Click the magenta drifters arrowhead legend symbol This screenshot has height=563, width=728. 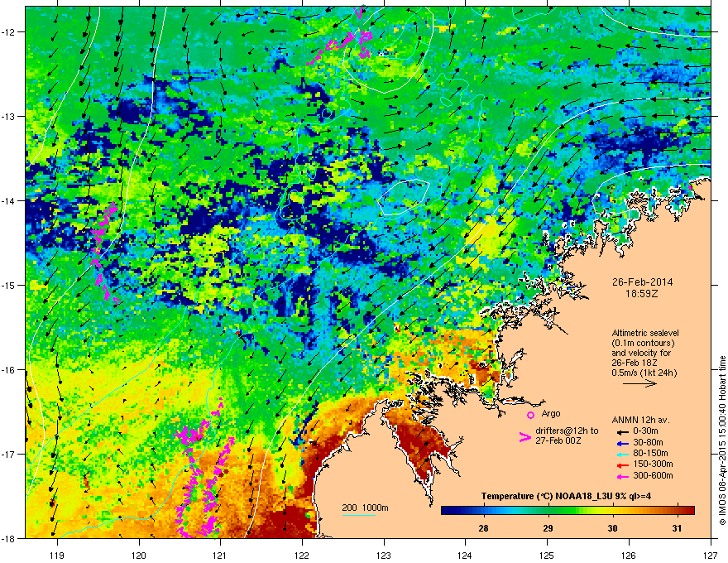524,437
